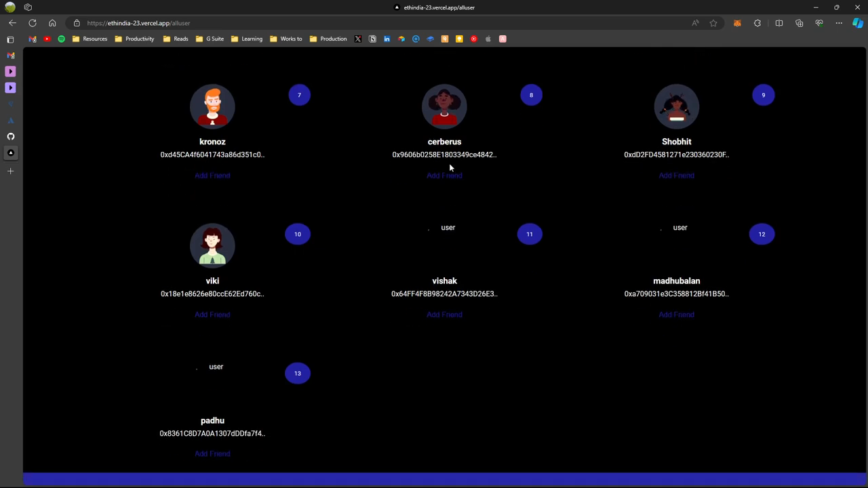Click the username text padhu
Screen dimensions: 868x488
click(212, 420)
